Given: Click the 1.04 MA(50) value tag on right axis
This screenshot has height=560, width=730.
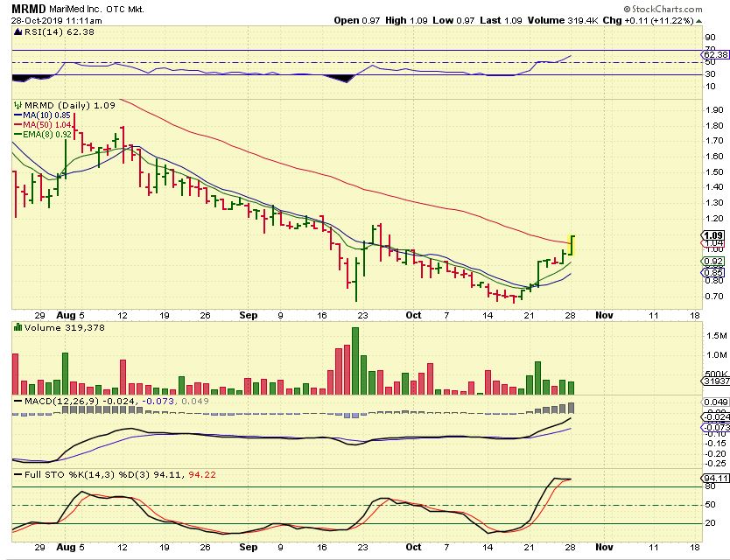Looking at the screenshot, I should 713,243.
